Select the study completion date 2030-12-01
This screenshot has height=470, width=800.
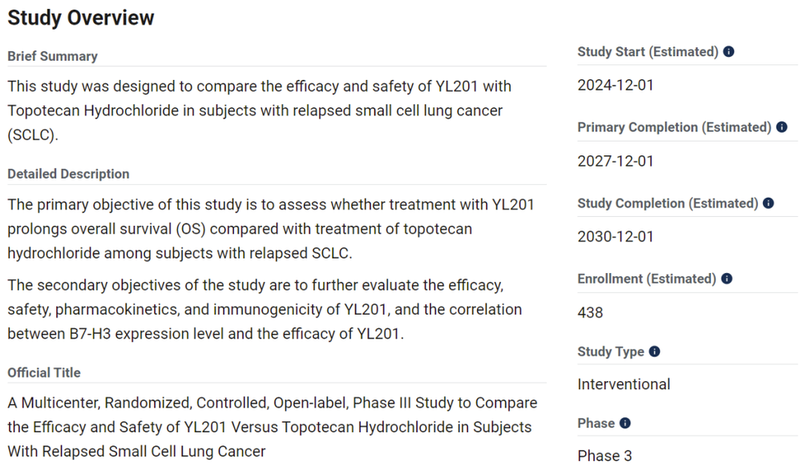(615, 237)
